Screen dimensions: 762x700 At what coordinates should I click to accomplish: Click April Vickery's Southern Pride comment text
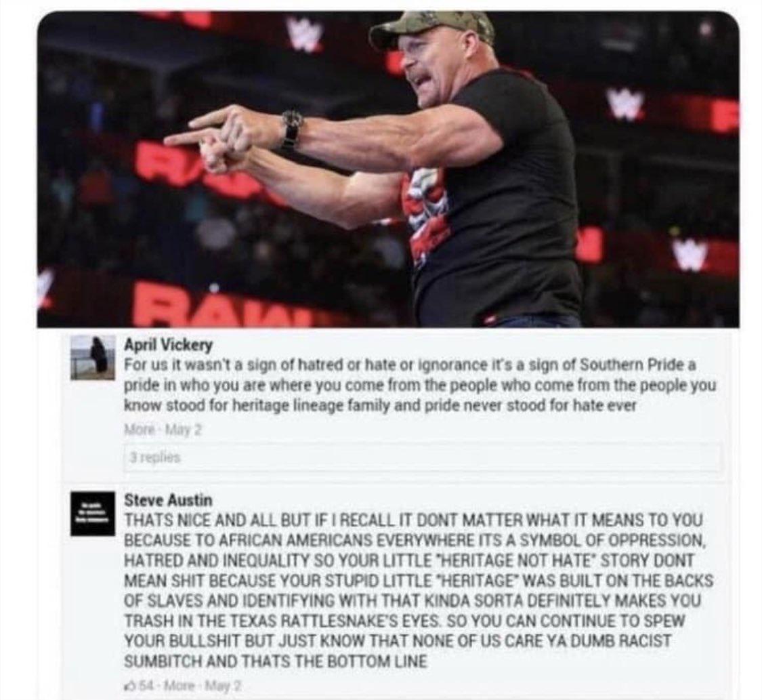[421, 385]
